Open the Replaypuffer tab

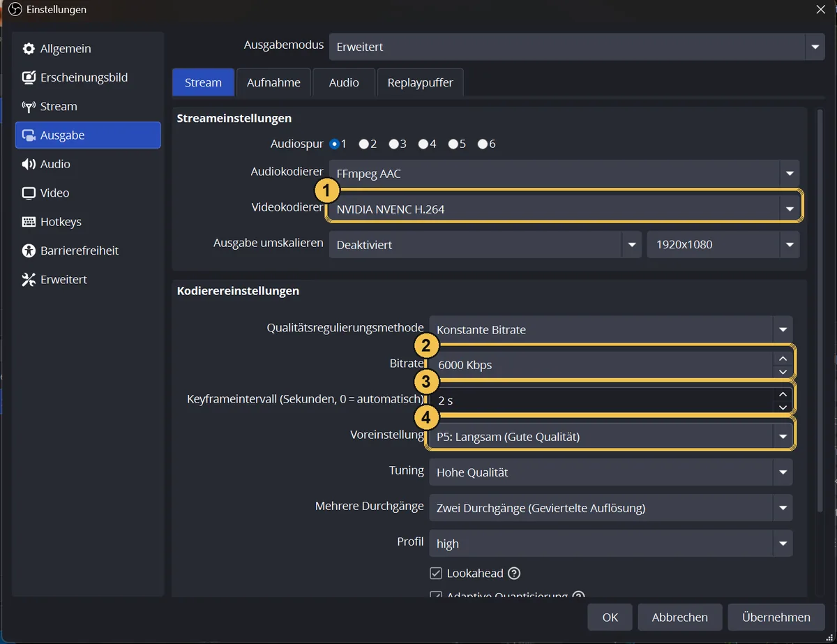(420, 82)
